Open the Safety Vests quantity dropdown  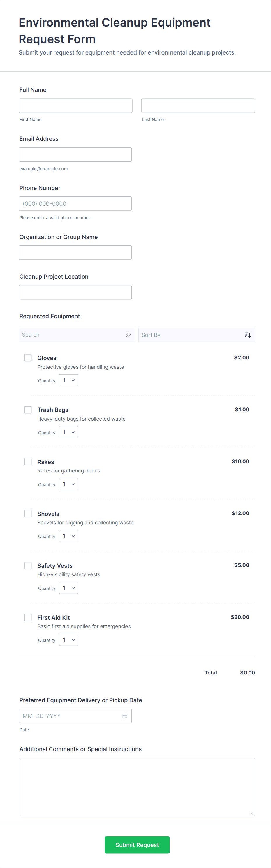pos(68,588)
